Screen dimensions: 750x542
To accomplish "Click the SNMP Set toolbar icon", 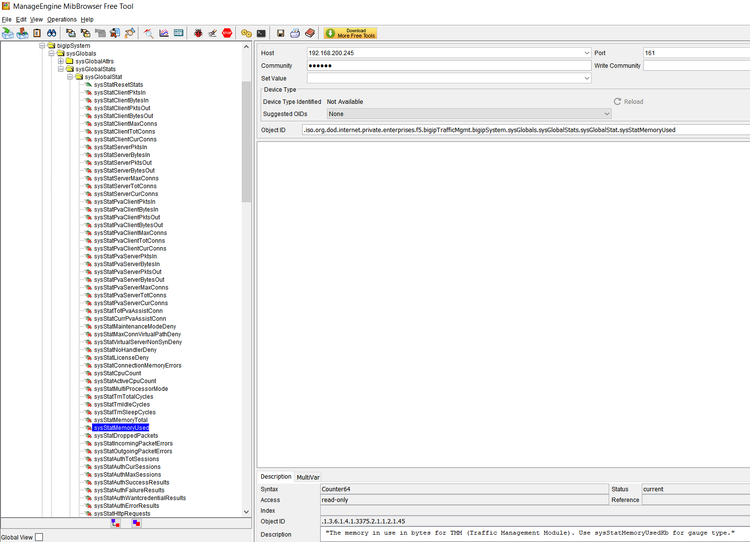I will click(x=130, y=33).
